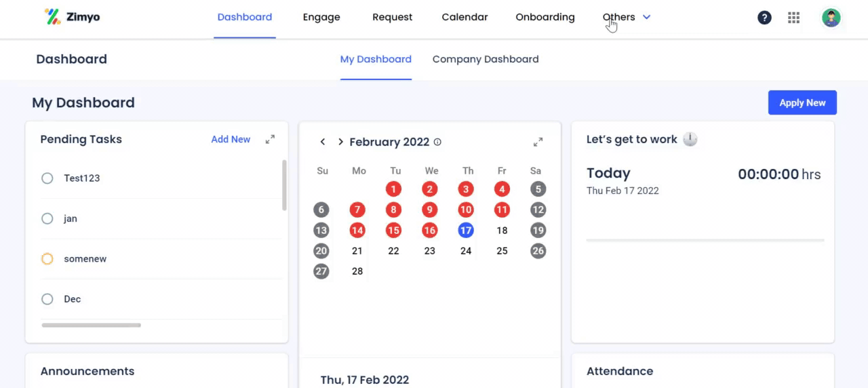Go to the Zimyo logo home
Image resolution: width=868 pixels, height=388 pixels.
pyautogui.click(x=72, y=17)
